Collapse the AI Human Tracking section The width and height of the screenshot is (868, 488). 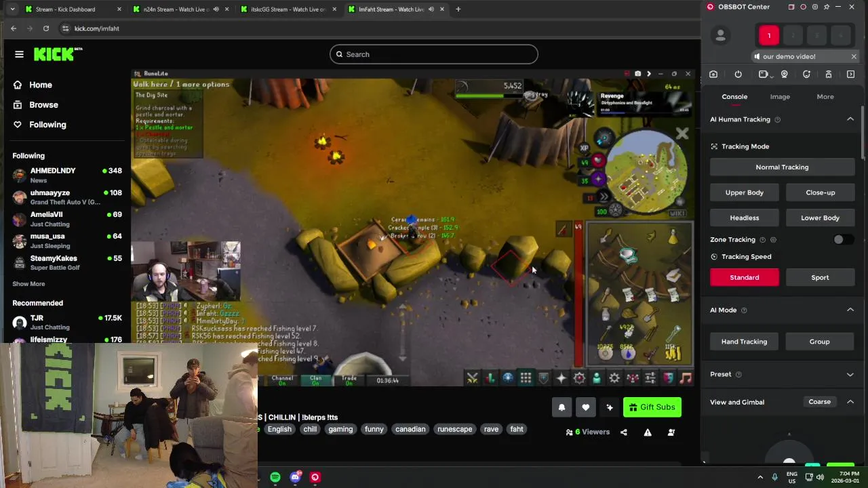click(850, 119)
